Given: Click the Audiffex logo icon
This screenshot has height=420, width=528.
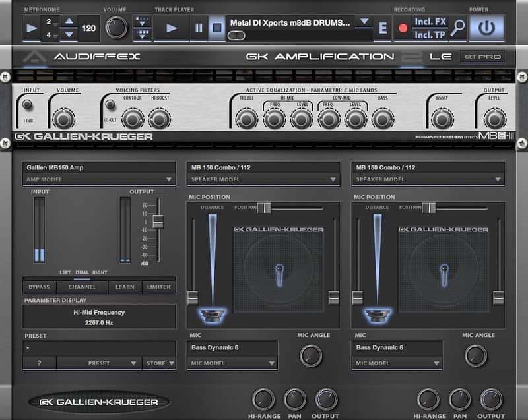Looking at the screenshot, I should (x=34, y=57).
